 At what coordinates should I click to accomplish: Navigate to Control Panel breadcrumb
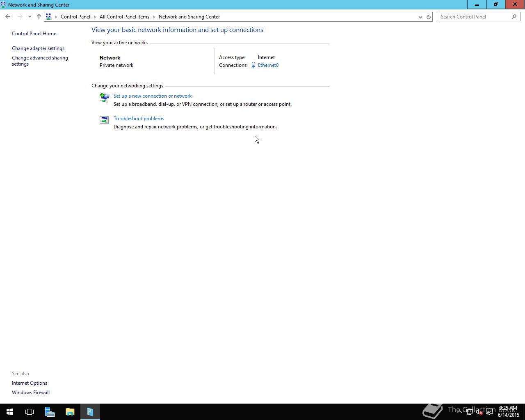[75, 17]
